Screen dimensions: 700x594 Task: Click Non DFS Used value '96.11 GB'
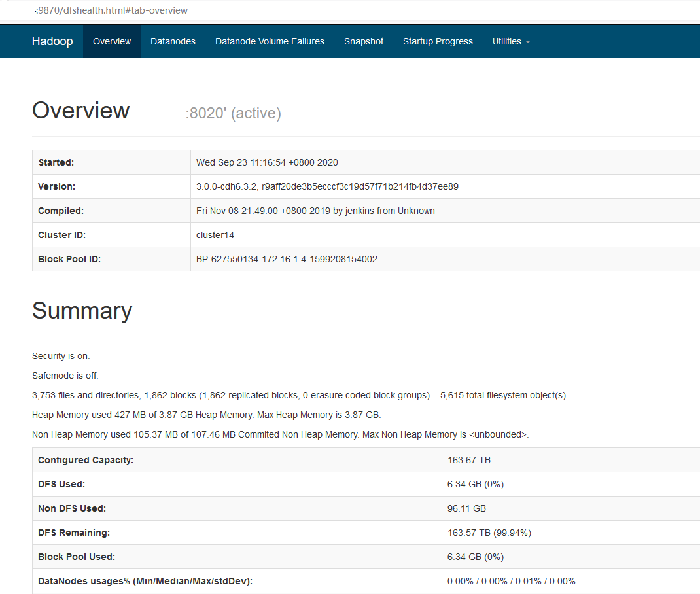tap(466, 508)
